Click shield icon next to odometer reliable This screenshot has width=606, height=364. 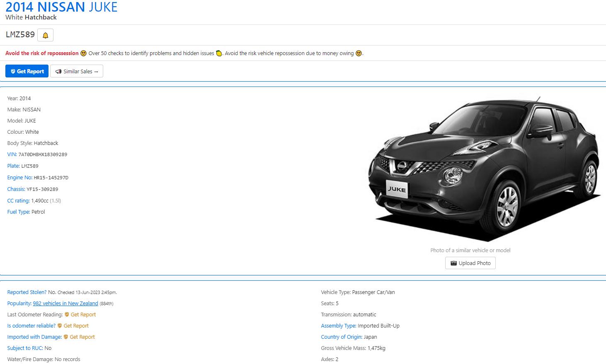click(60, 326)
